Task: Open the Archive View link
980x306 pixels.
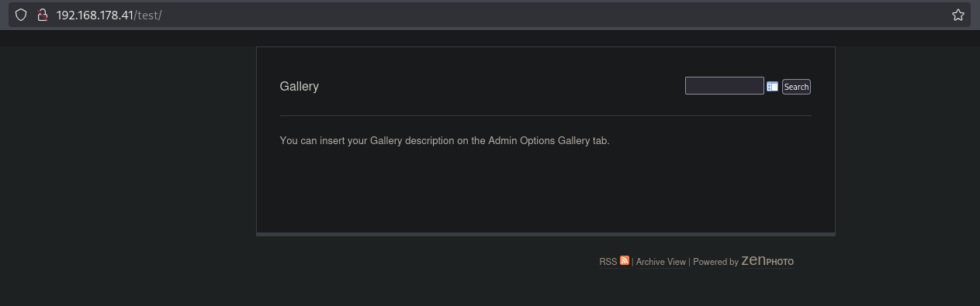Action: coord(661,262)
